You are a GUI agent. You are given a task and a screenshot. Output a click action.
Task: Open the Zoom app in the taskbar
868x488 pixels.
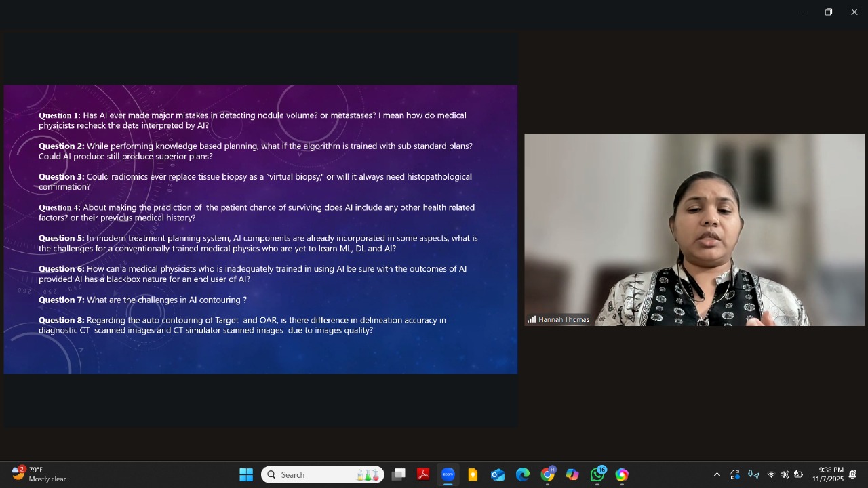point(448,474)
